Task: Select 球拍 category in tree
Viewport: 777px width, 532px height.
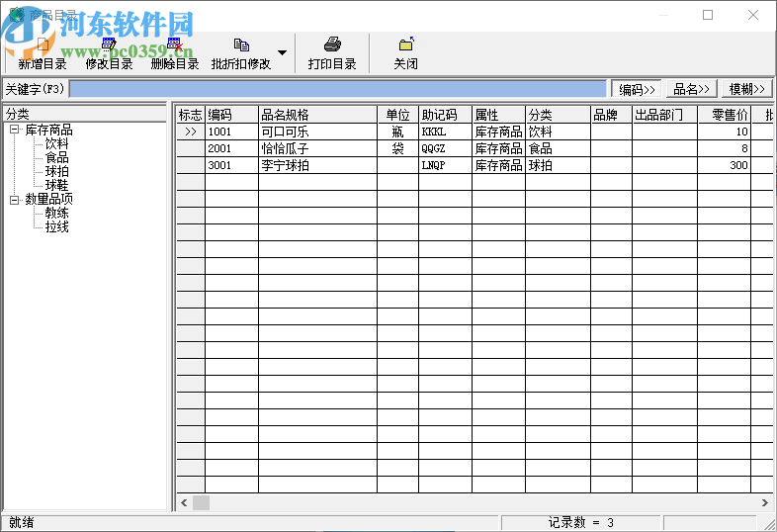Action: coord(56,171)
